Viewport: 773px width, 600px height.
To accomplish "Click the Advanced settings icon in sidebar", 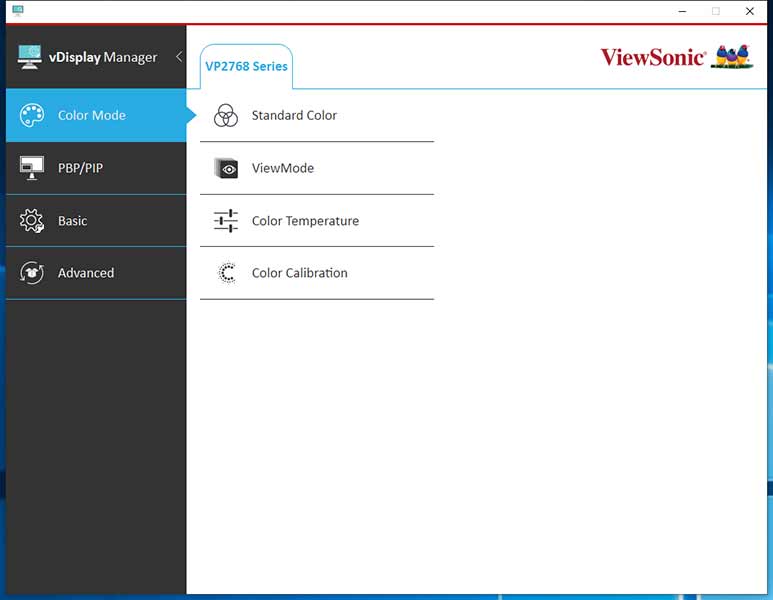I will pyautogui.click(x=32, y=273).
